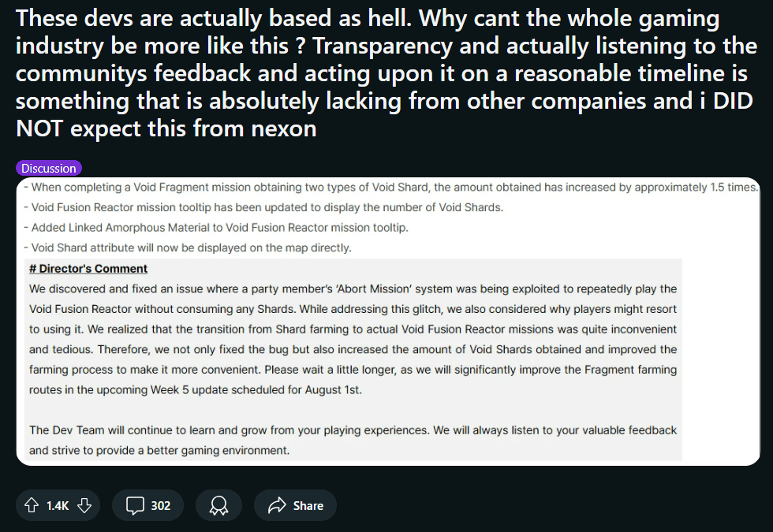Image resolution: width=773 pixels, height=532 pixels.
Task: Click the 'and strive to provide a better gaming environment' line
Action: click(159, 450)
